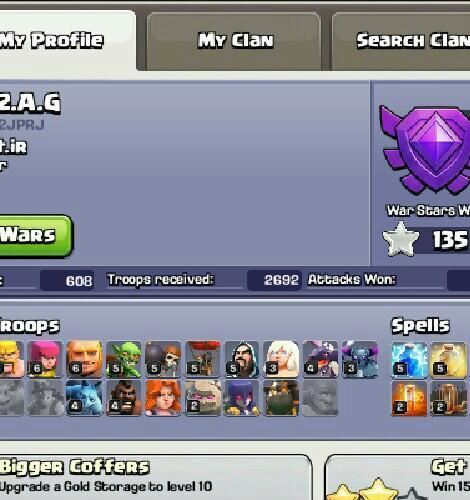Tap the War Stars Won star icon
Viewport: 470px width, 500px height.
pyautogui.click(x=400, y=239)
